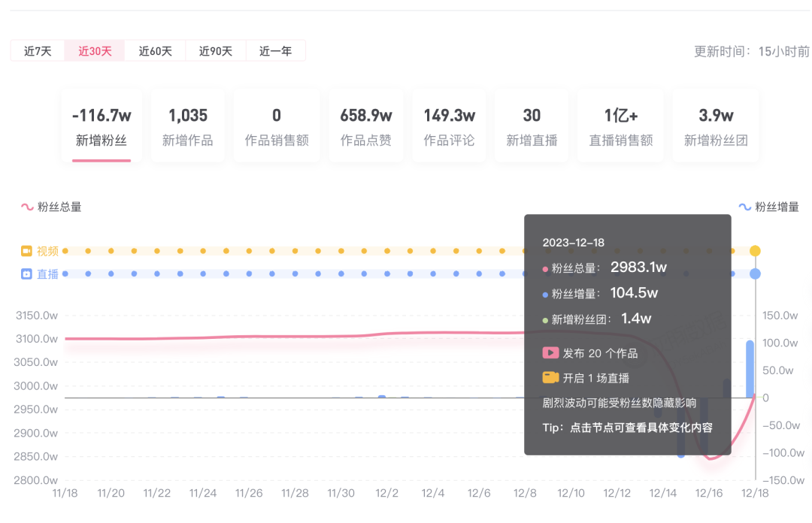Click the blue dot icon beside 粉丝增量 in tooltip
812x523 pixels.
[x=545, y=295]
